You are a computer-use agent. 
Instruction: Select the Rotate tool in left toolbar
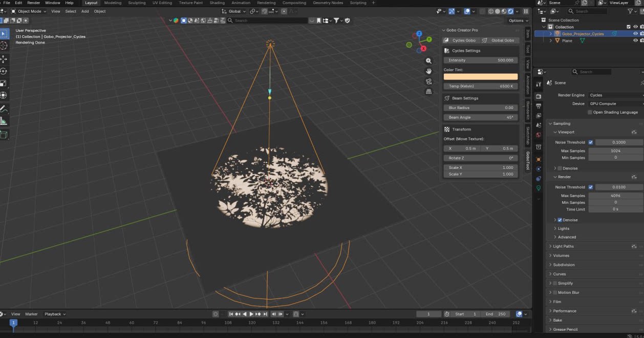click(4, 71)
